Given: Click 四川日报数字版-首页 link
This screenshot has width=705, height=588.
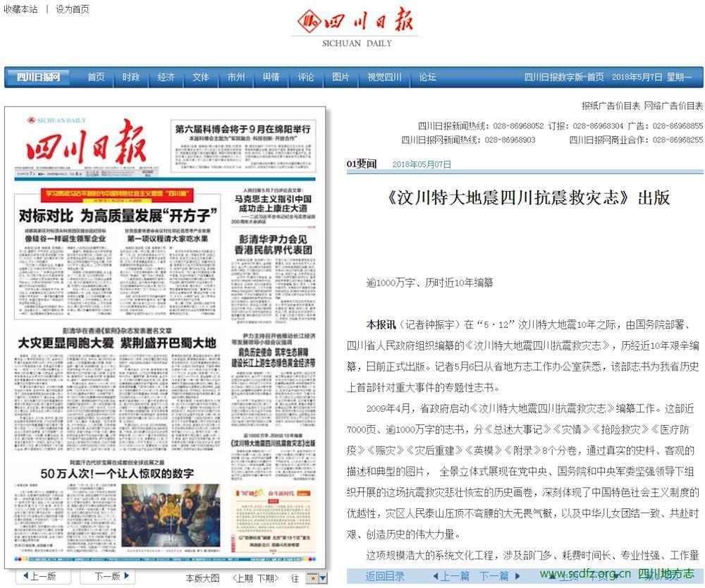Looking at the screenshot, I should (x=563, y=78).
